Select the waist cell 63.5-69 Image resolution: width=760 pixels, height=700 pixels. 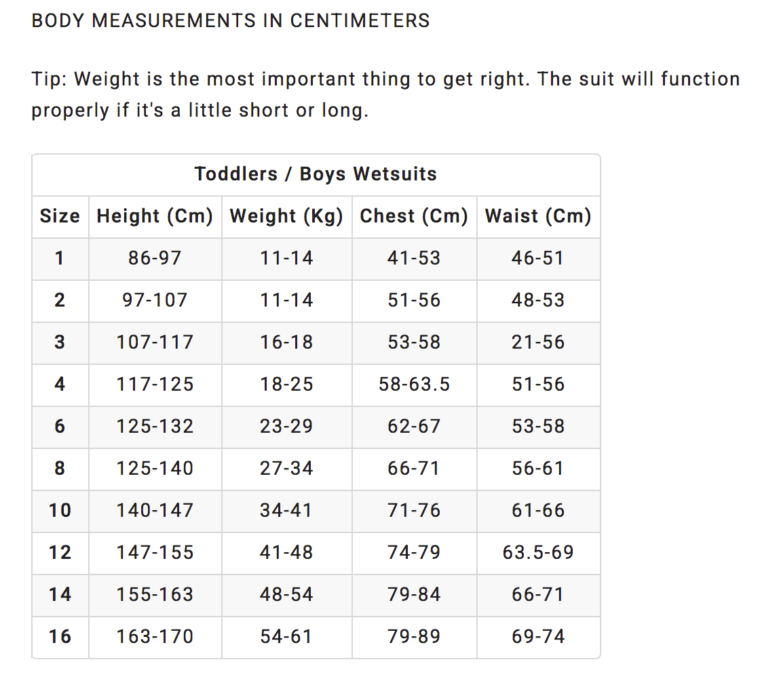point(538,552)
